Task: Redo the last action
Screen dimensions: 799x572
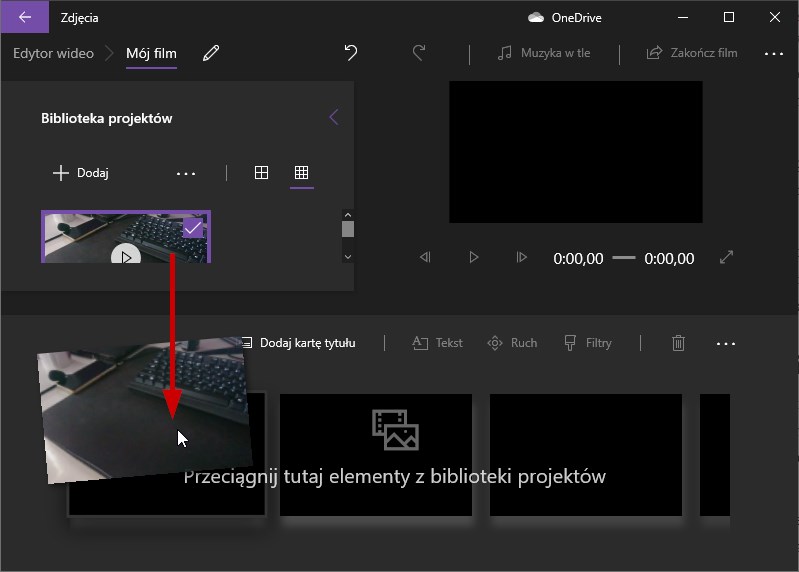Action: tap(419, 52)
